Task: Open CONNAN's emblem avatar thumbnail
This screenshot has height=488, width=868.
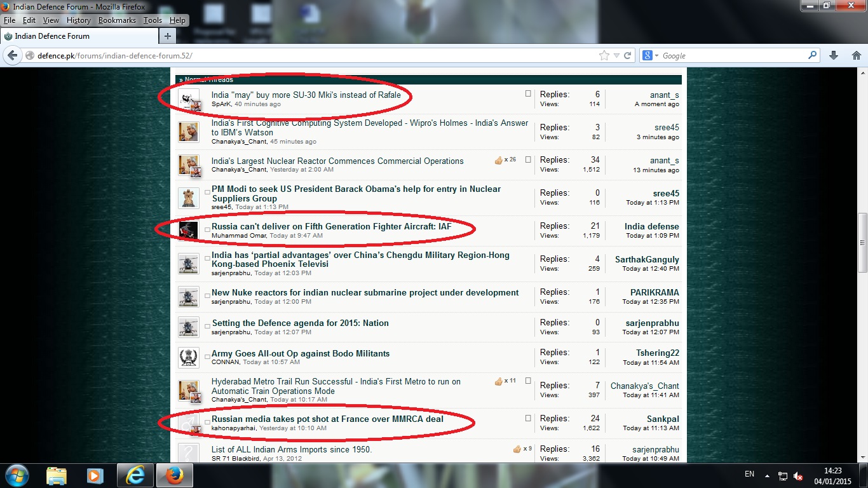Action: (189, 358)
